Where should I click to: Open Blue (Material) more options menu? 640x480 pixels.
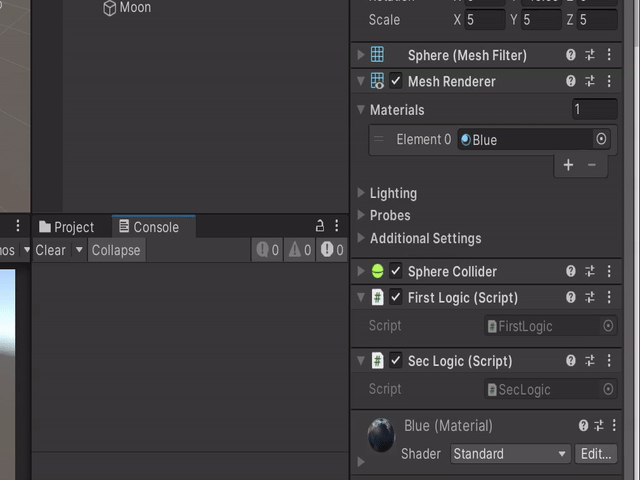(614, 426)
